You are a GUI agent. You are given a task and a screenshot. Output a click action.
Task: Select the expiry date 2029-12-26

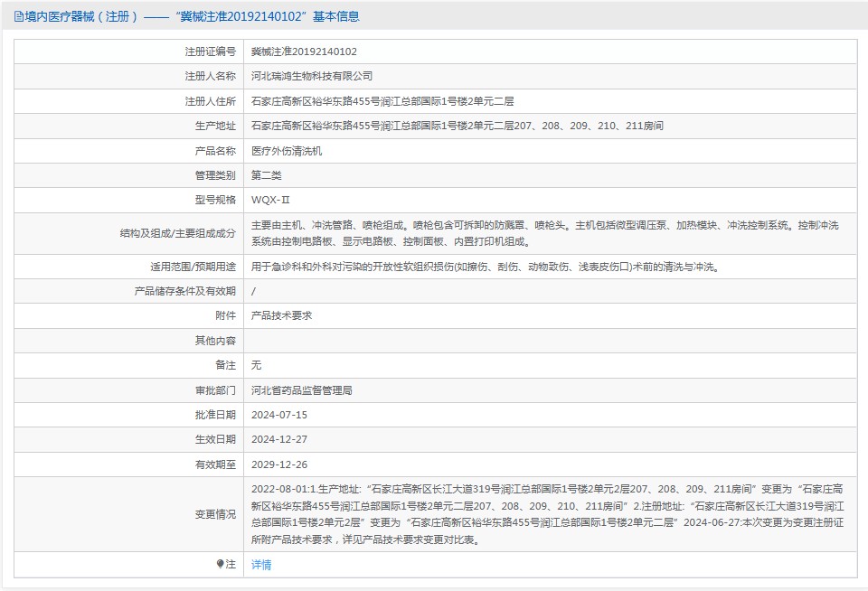(x=279, y=464)
